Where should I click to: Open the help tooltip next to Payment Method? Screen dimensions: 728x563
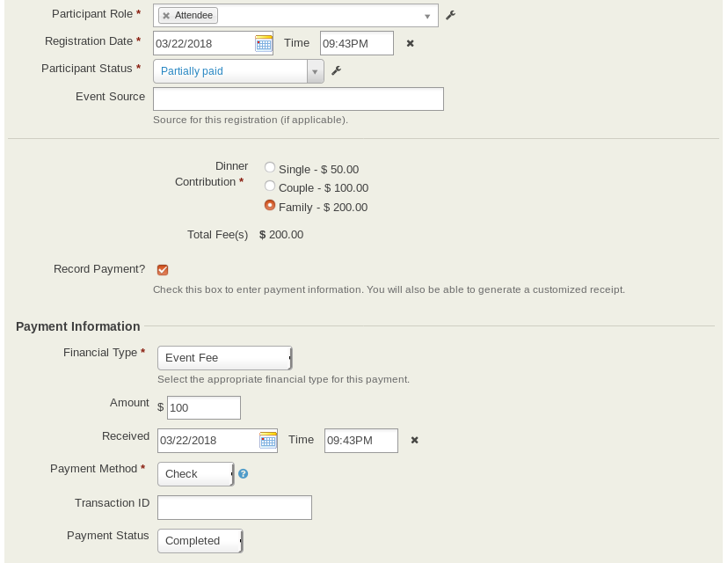tap(244, 472)
